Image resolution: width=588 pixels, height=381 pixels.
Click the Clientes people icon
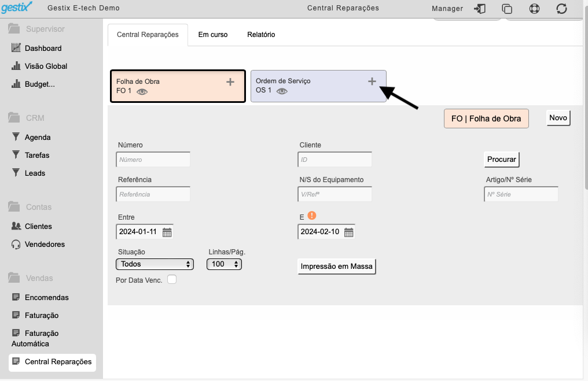click(16, 226)
